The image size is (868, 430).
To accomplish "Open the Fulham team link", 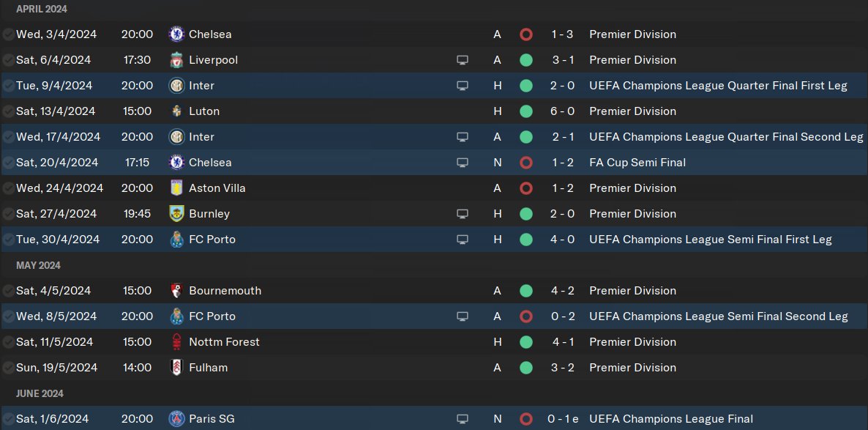I will 208,368.
